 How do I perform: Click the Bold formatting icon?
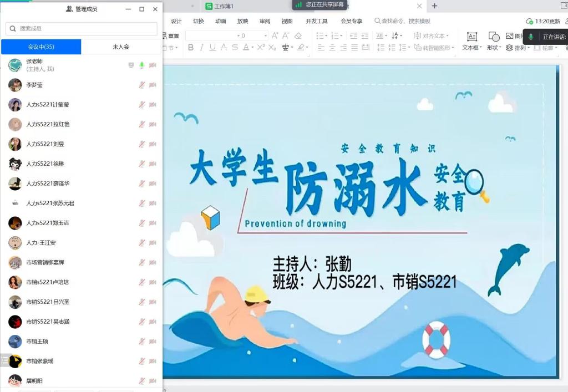pos(191,48)
